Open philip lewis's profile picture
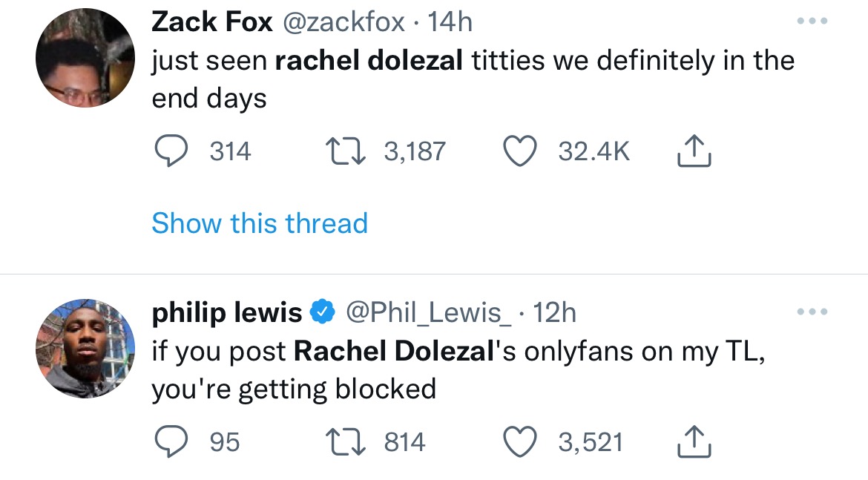 tap(85, 348)
